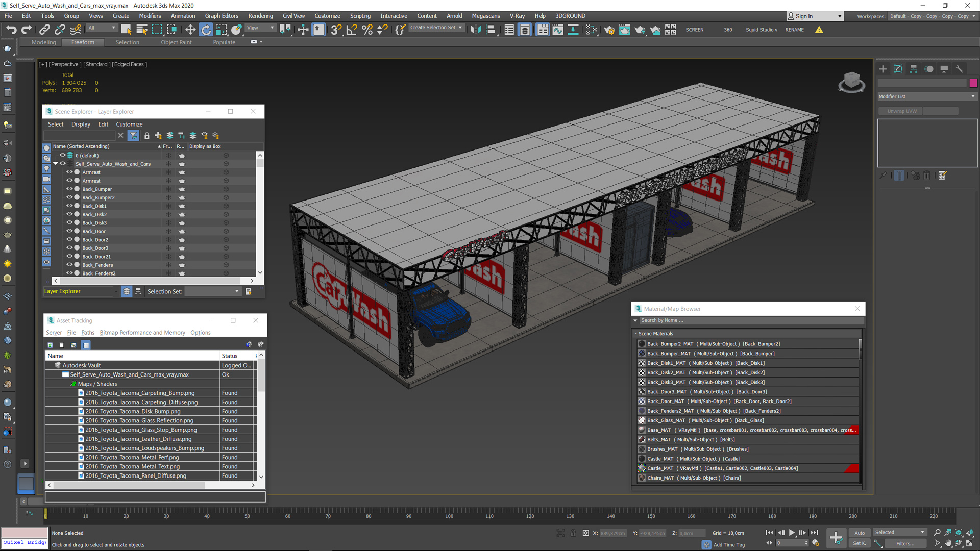Collapse the Scene Materials section
Screen dimensions: 980x551
pyautogui.click(x=636, y=334)
